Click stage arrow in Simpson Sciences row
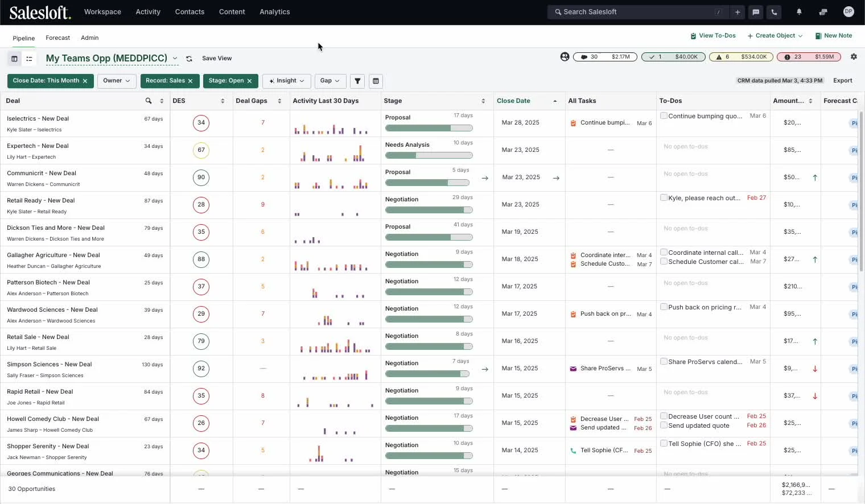This screenshot has width=865, height=504. [x=485, y=369]
